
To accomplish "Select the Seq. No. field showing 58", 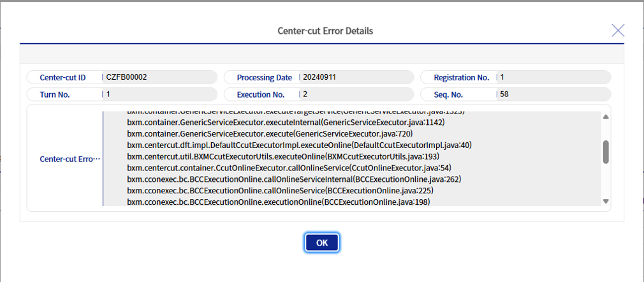I will pos(553,94).
